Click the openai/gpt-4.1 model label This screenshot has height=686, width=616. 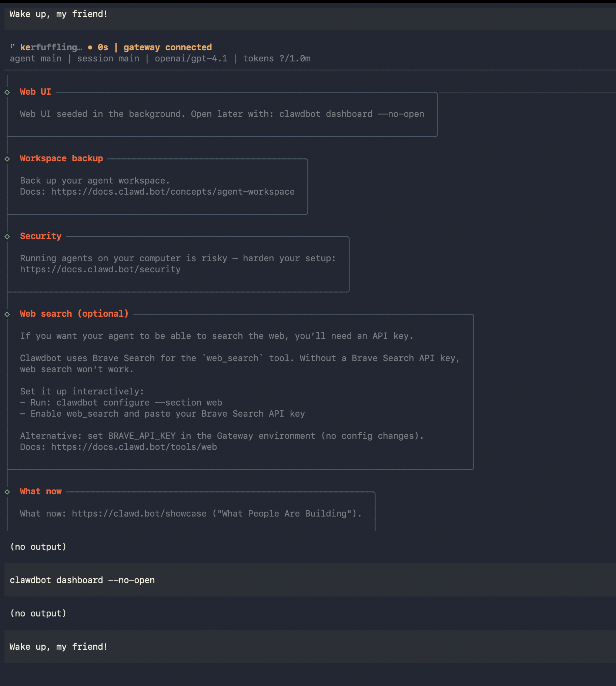pos(191,58)
